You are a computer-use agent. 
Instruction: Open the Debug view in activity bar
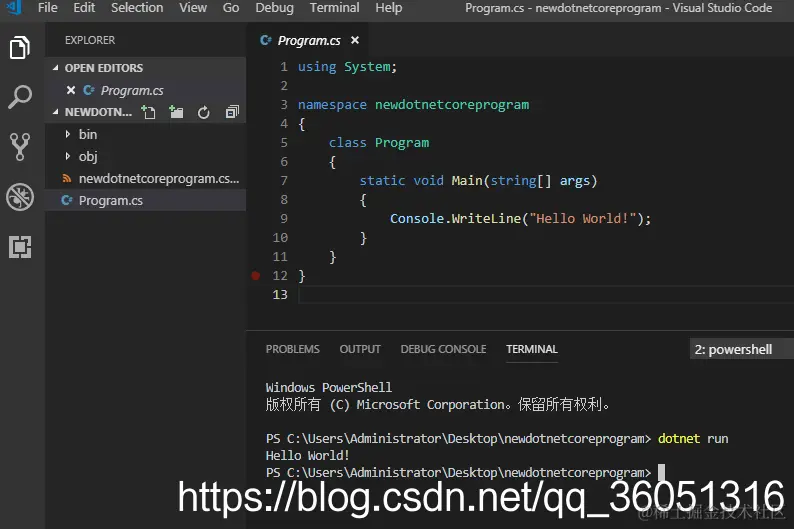click(x=20, y=196)
